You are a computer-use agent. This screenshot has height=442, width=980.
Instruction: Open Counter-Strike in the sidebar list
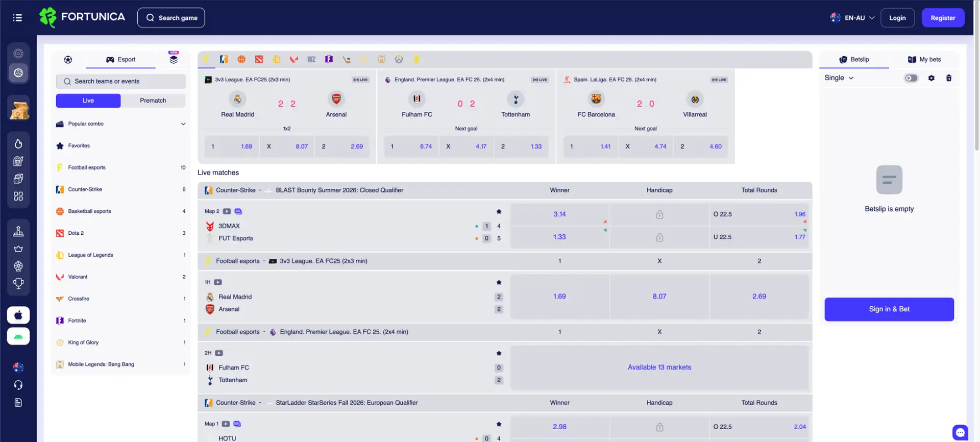click(x=120, y=189)
